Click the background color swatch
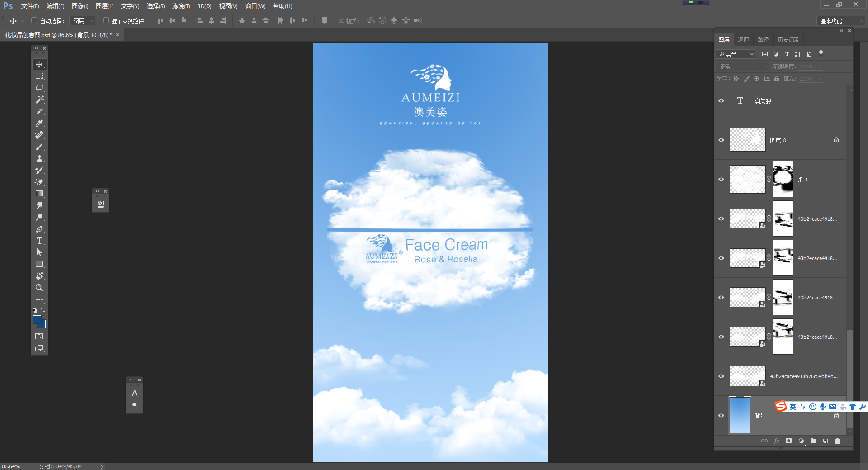 [x=43, y=325]
